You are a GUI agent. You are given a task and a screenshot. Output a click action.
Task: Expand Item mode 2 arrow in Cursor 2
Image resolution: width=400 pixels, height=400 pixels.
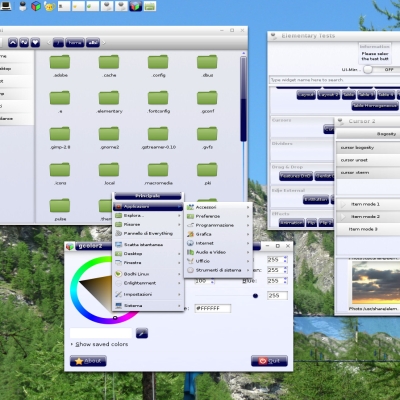343,217
